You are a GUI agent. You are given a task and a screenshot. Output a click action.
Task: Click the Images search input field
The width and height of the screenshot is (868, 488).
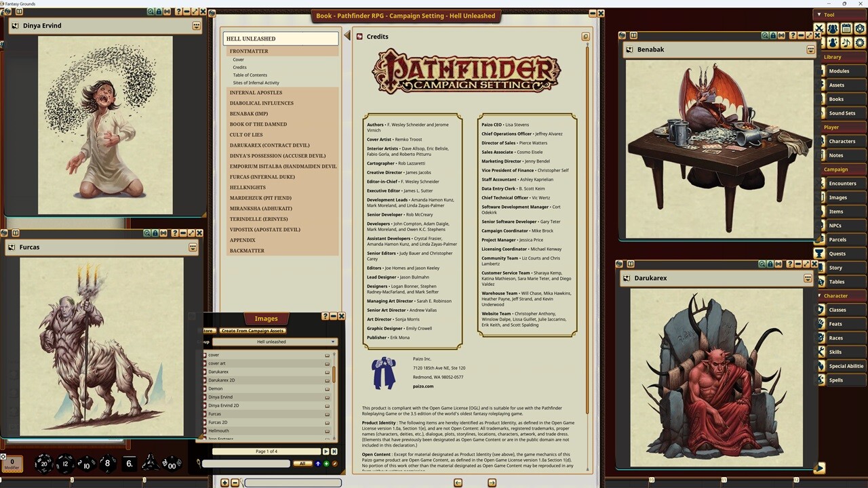[246, 464]
